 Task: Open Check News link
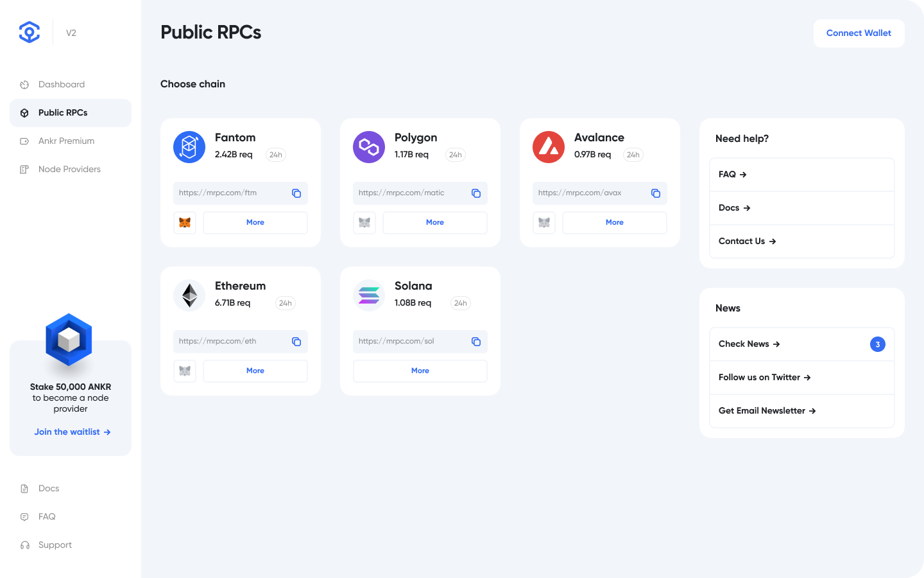(x=802, y=344)
